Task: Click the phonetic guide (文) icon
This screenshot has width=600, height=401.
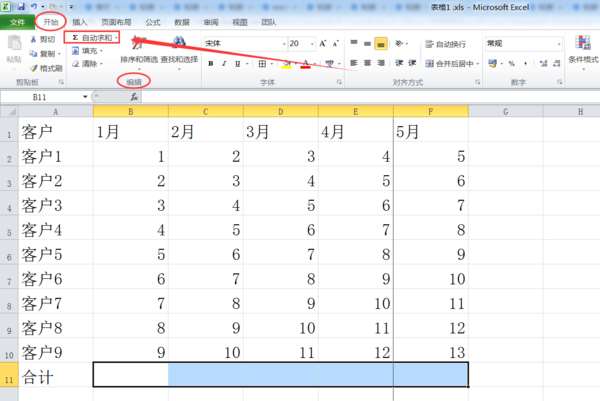Action: tap(329, 64)
